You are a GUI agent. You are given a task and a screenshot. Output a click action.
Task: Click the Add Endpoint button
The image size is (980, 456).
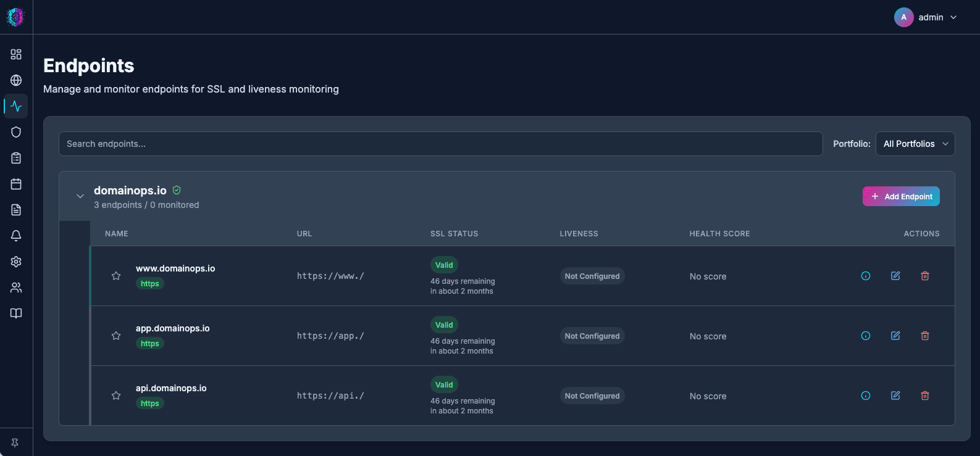point(901,196)
